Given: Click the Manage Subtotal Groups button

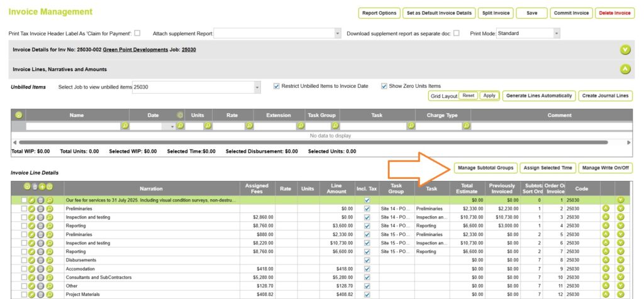Looking at the screenshot, I should pos(485,168).
